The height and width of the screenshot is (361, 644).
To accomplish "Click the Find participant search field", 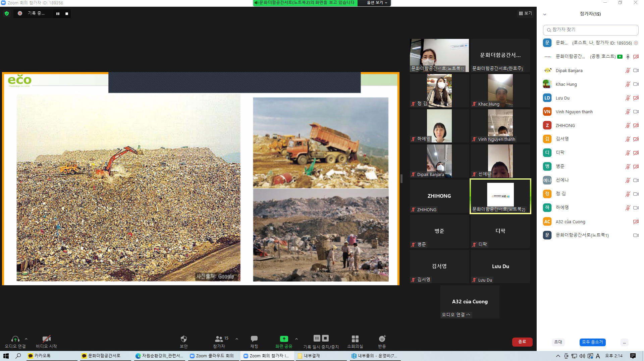I will pyautogui.click(x=590, y=30).
